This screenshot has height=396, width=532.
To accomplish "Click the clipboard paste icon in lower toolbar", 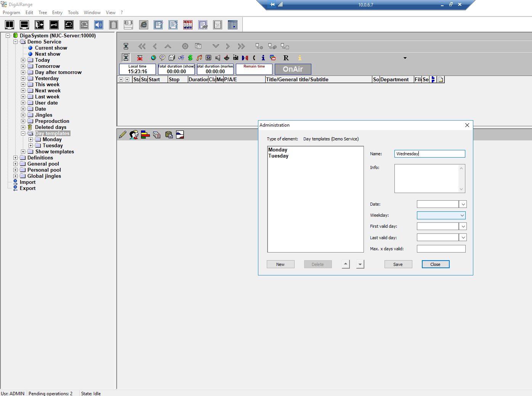I will (169, 135).
